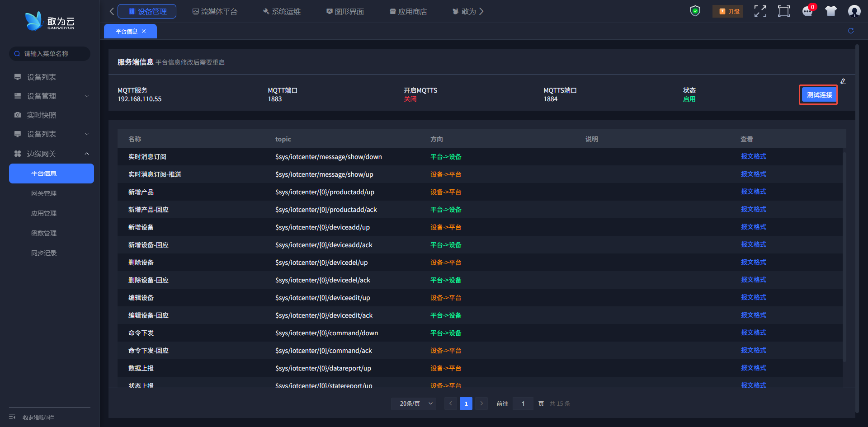Image resolution: width=868 pixels, height=427 pixels.
Task: Close the 平台信息 tab
Action: pyautogui.click(x=144, y=31)
